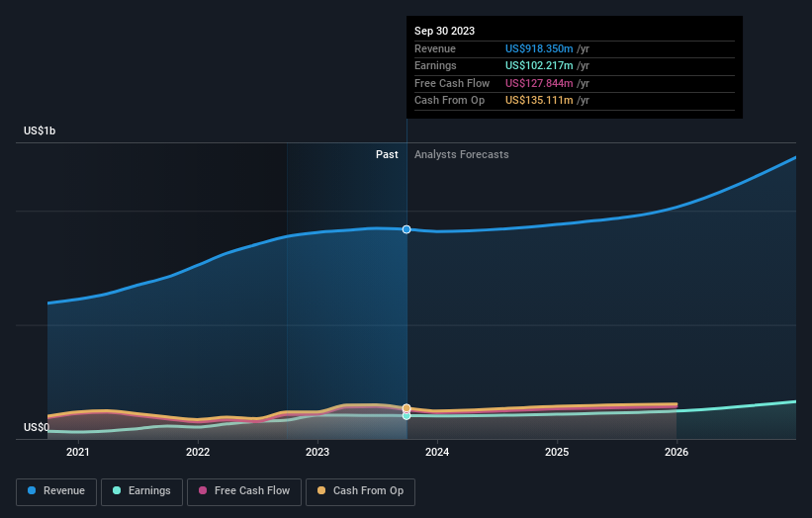The height and width of the screenshot is (518, 812).
Task: Click the Analysts Forecasts label
Action: coord(462,154)
